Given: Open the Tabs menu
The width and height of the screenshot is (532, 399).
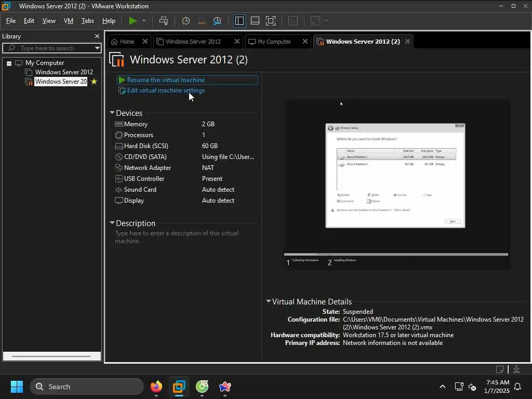Looking at the screenshot, I should (87, 21).
